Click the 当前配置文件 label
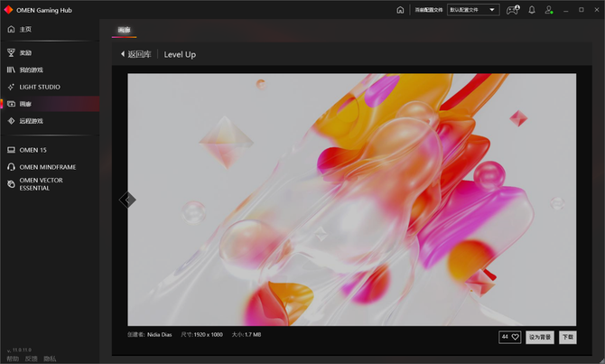This screenshot has width=605, height=364. tap(429, 10)
